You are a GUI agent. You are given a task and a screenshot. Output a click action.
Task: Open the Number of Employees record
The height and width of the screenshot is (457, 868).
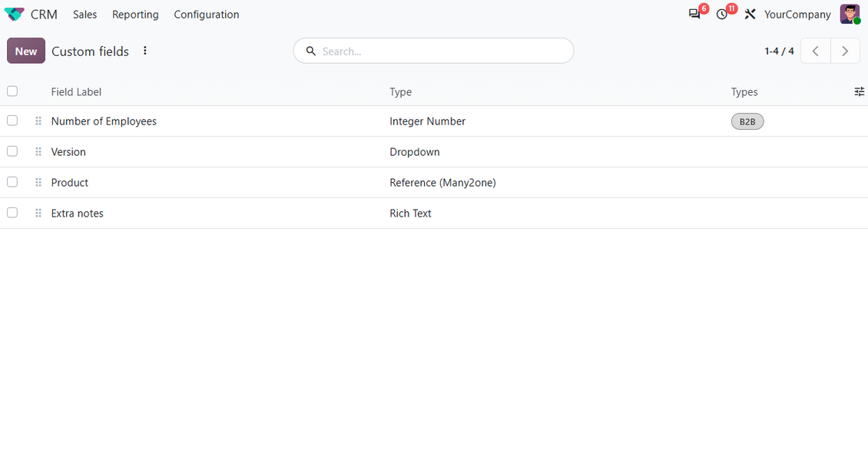[104, 121]
